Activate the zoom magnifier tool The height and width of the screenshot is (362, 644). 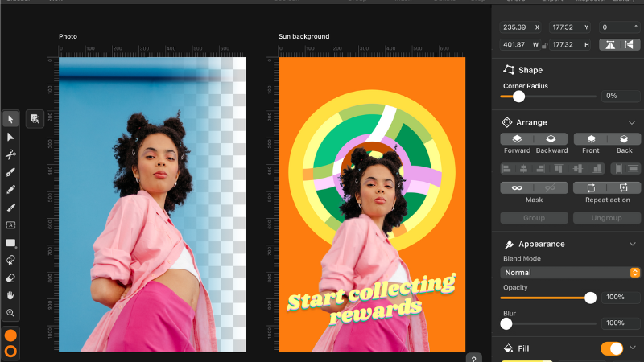tap(11, 313)
